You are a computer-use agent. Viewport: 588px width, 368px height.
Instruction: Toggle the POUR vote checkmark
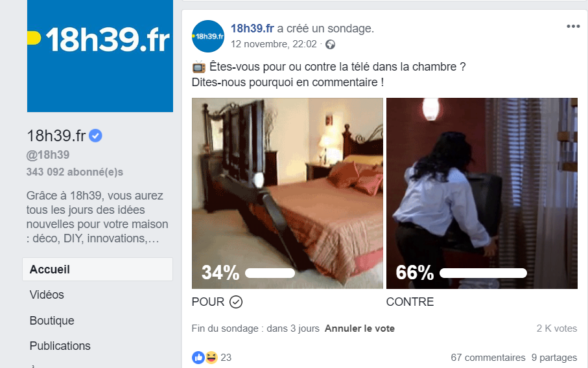236,302
